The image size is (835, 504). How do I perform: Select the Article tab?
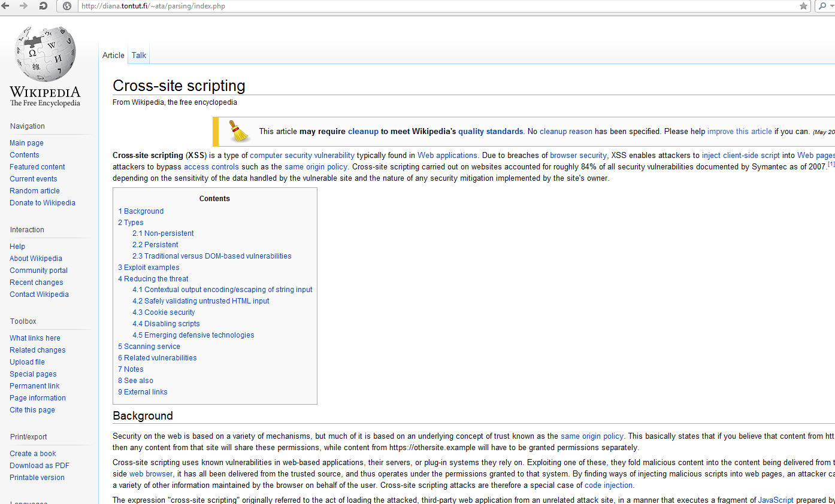click(113, 55)
